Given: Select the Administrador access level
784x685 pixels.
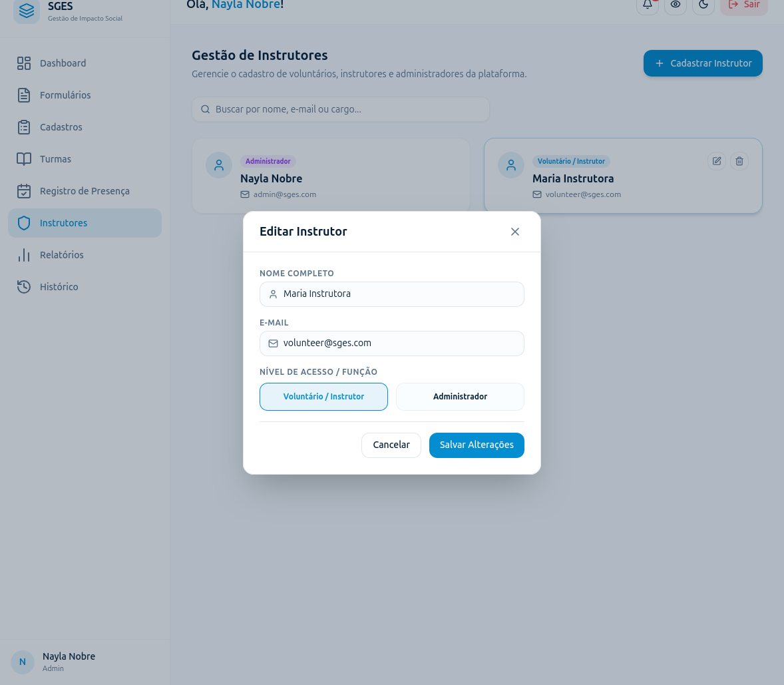Looking at the screenshot, I should pyautogui.click(x=460, y=397).
